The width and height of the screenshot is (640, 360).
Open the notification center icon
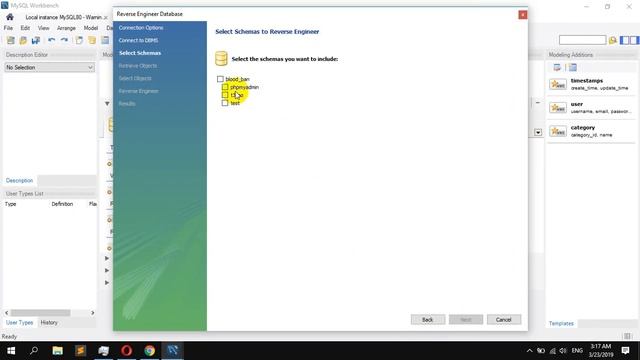coord(625,351)
